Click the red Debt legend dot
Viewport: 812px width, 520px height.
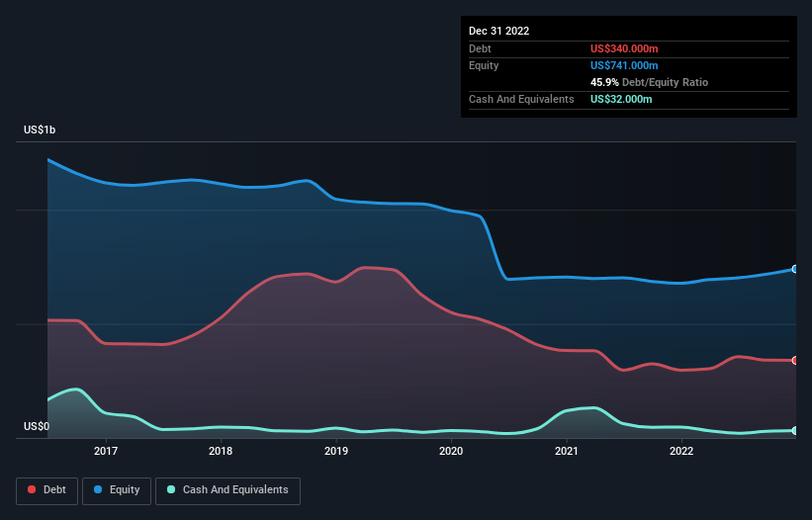[32, 489]
